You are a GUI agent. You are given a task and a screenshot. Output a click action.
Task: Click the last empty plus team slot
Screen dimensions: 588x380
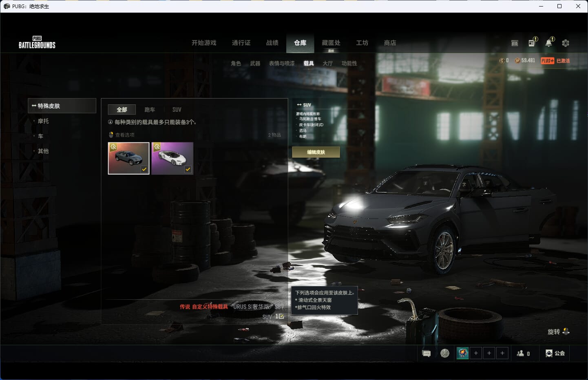503,353
